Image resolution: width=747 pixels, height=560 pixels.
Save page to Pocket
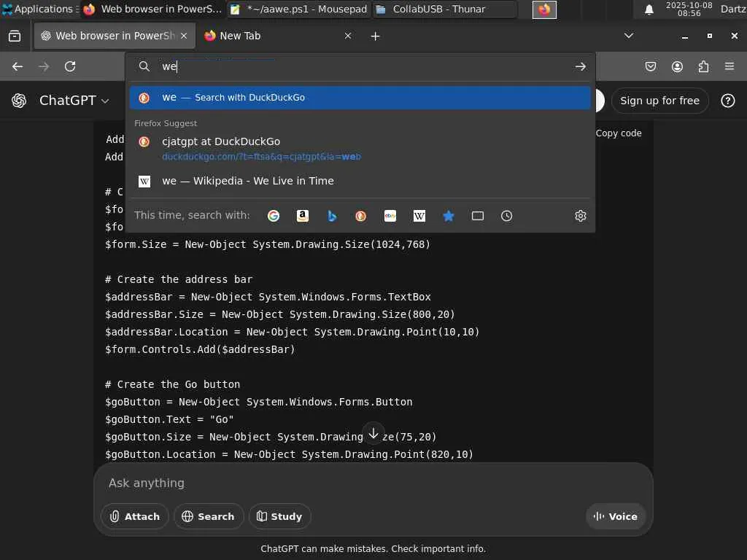click(x=650, y=66)
